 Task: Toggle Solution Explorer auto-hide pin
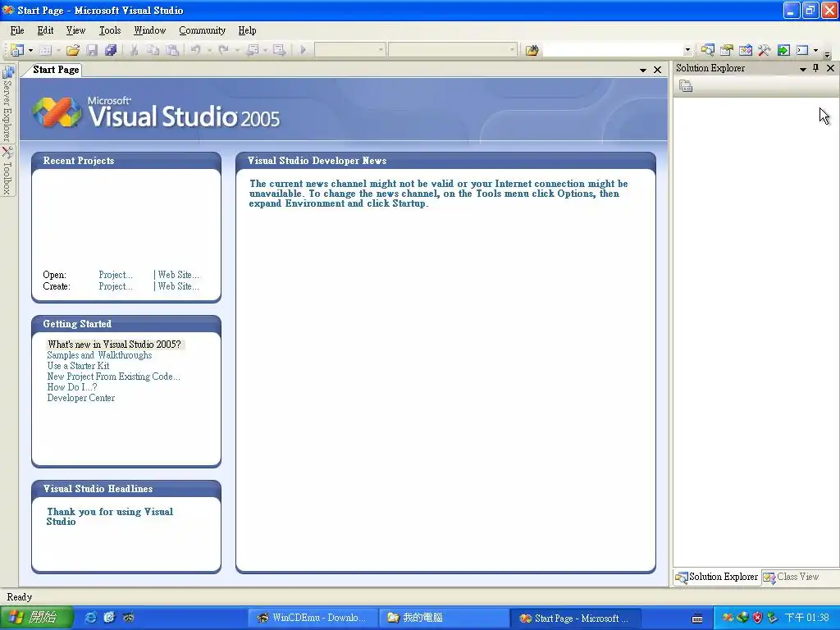[816, 68]
